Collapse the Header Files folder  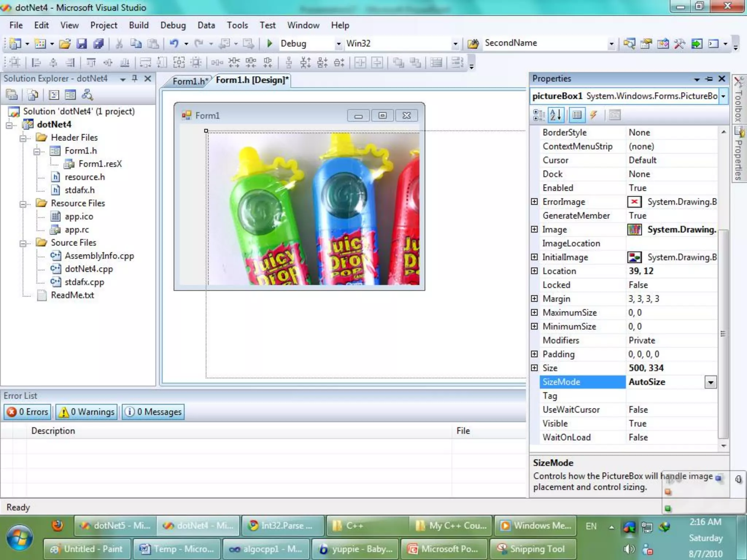point(23,138)
